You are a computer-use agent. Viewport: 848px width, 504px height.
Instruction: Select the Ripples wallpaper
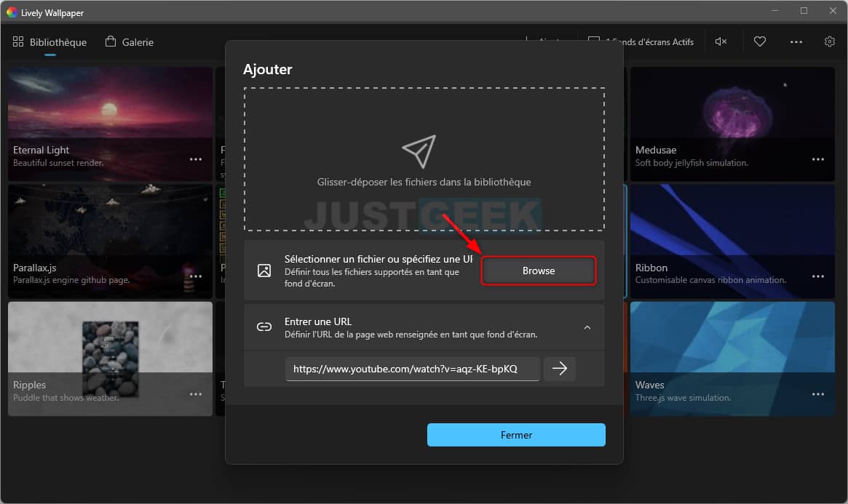(x=110, y=359)
